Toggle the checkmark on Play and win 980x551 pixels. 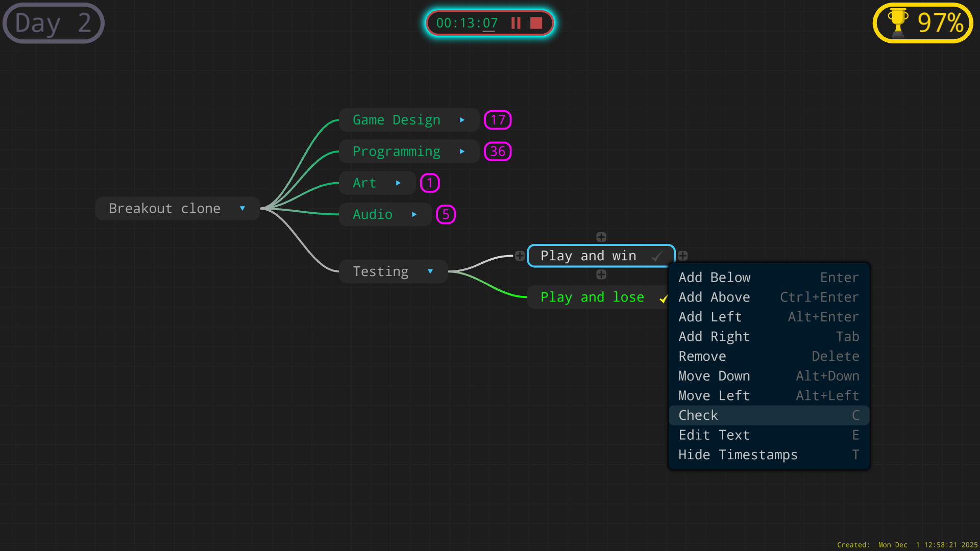(657, 257)
